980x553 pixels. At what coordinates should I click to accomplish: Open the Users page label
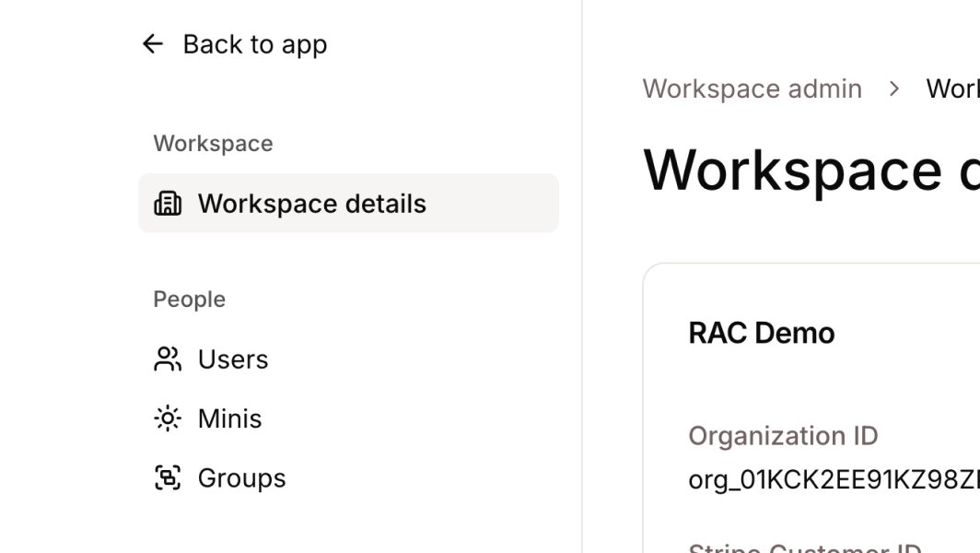(233, 359)
